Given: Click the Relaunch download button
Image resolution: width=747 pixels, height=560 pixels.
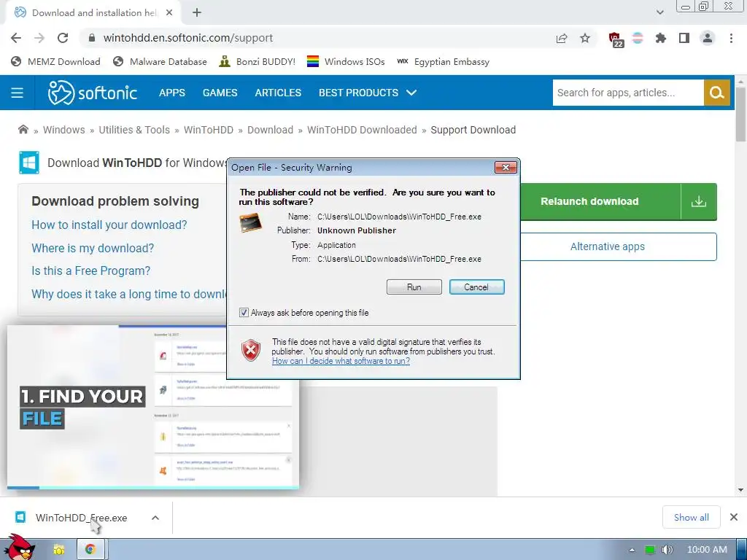Looking at the screenshot, I should 589,201.
